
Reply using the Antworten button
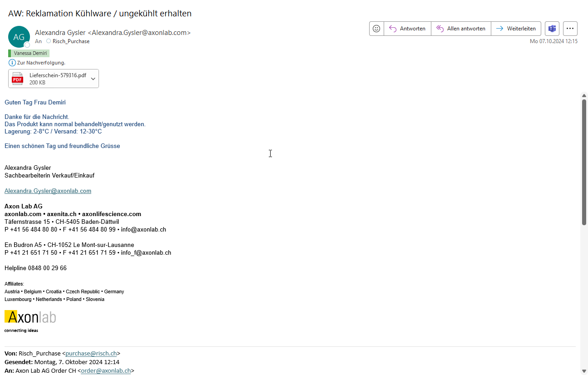[x=407, y=28]
